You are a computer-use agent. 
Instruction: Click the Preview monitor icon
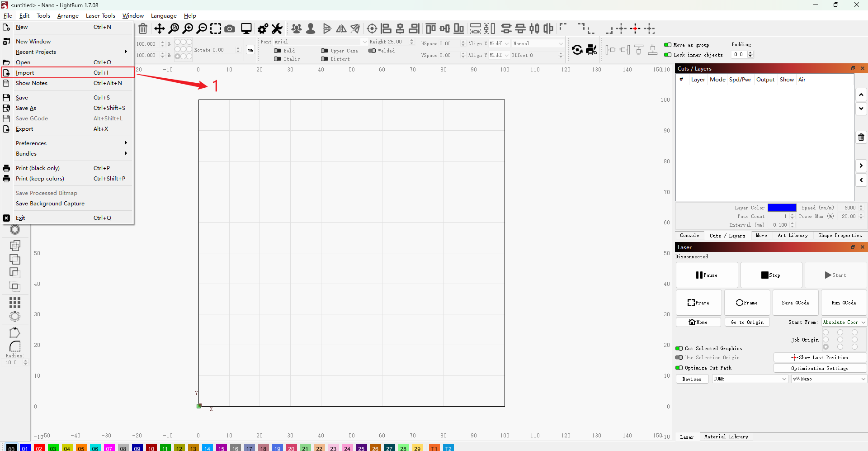tap(246, 29)
